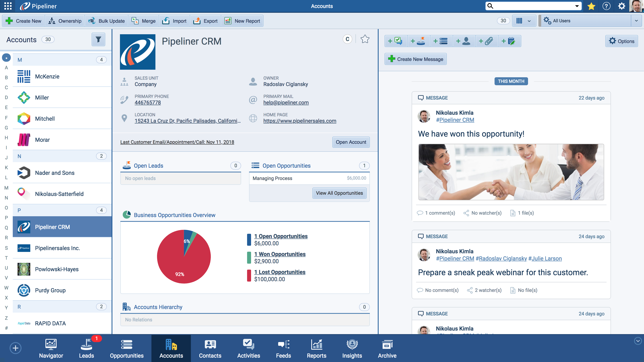This screenshot has height=362, width=644.
Task: Open the help@pipeliner.com mail link
Action: pos(286,102)
